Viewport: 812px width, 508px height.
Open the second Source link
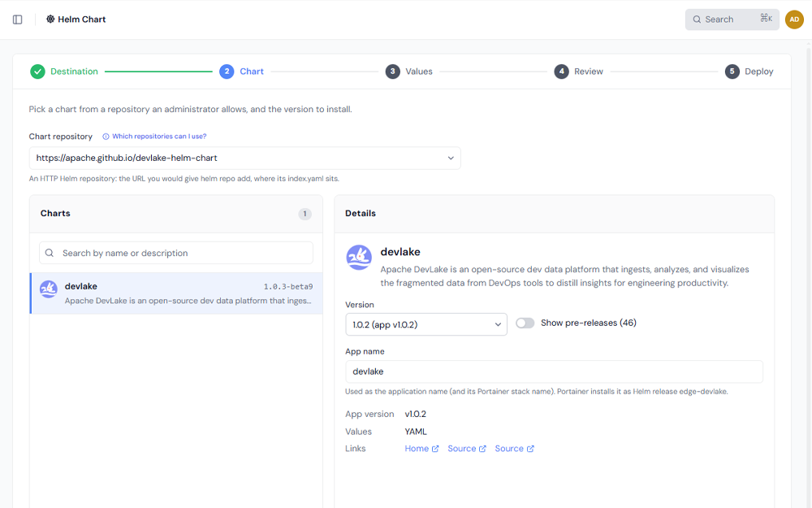coord(509,449)
